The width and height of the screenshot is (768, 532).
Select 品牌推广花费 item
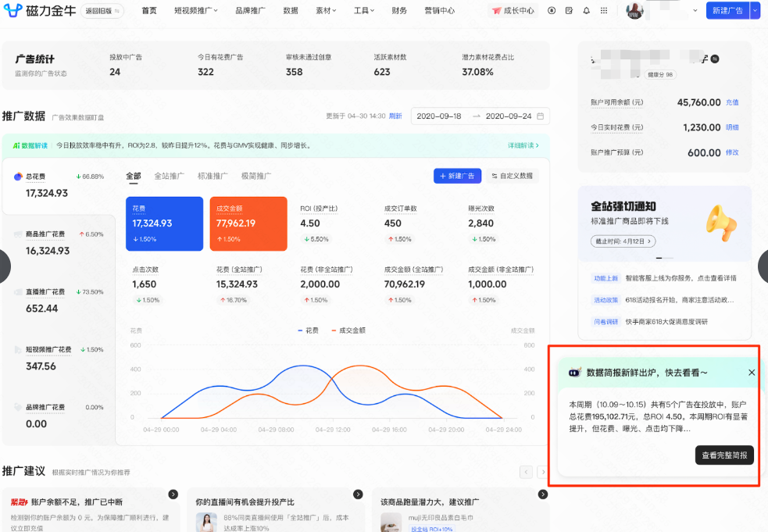[x=59, y=416]
